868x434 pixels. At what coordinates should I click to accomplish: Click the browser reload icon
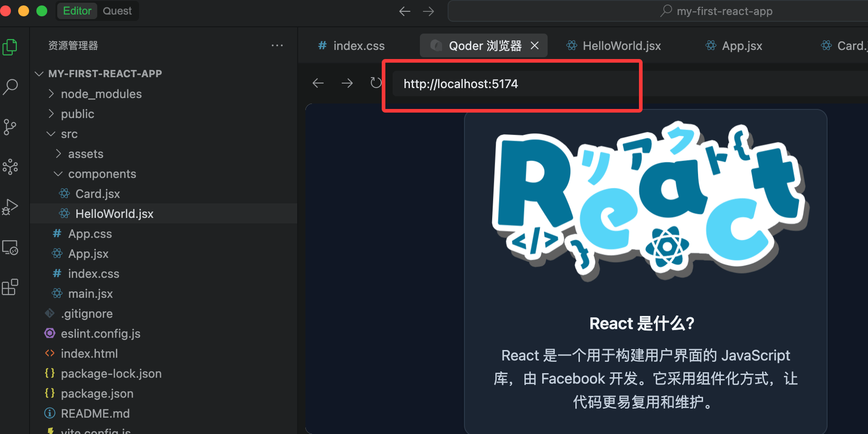point(375,83)
